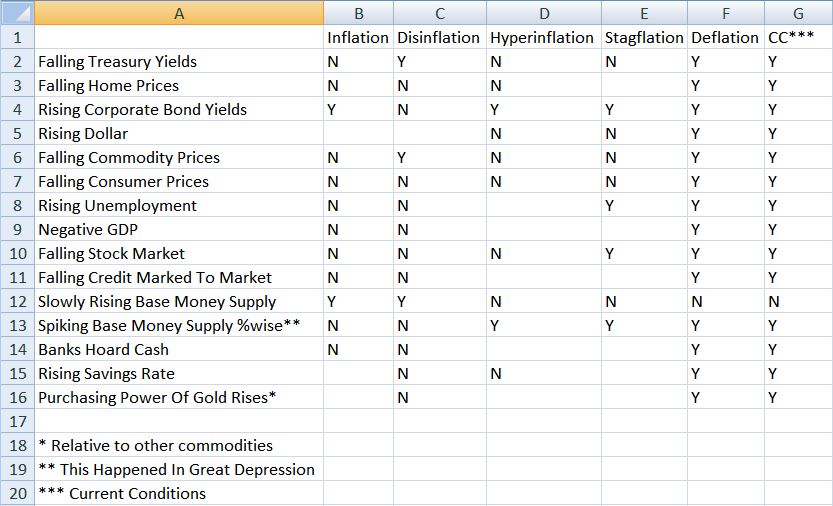Select the Falling Commodity Prices cell
Screen dimensions: 833x506
(x=179, y=157)
